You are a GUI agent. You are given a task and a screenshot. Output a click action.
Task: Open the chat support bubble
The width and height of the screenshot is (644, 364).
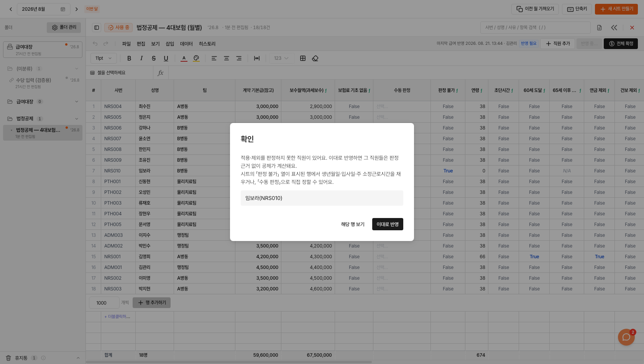click(626, 337)
